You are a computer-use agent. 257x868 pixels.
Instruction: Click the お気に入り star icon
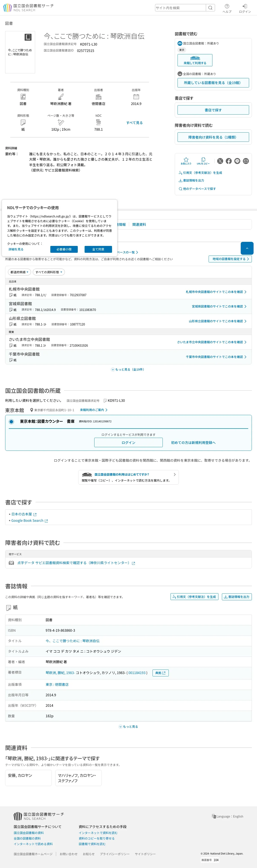[x=186, y=161]
